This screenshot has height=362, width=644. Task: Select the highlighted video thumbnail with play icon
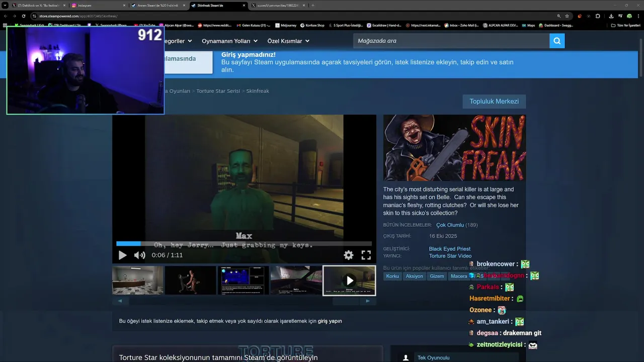coord(349,281)
